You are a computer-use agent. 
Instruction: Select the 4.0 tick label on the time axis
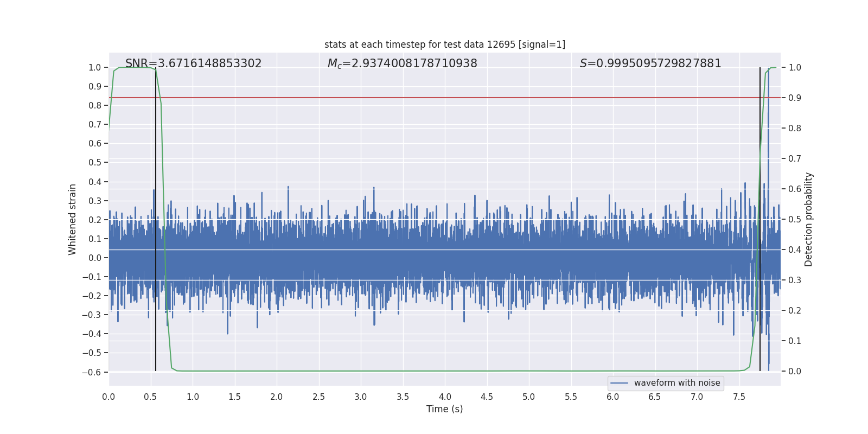point(445,397)
